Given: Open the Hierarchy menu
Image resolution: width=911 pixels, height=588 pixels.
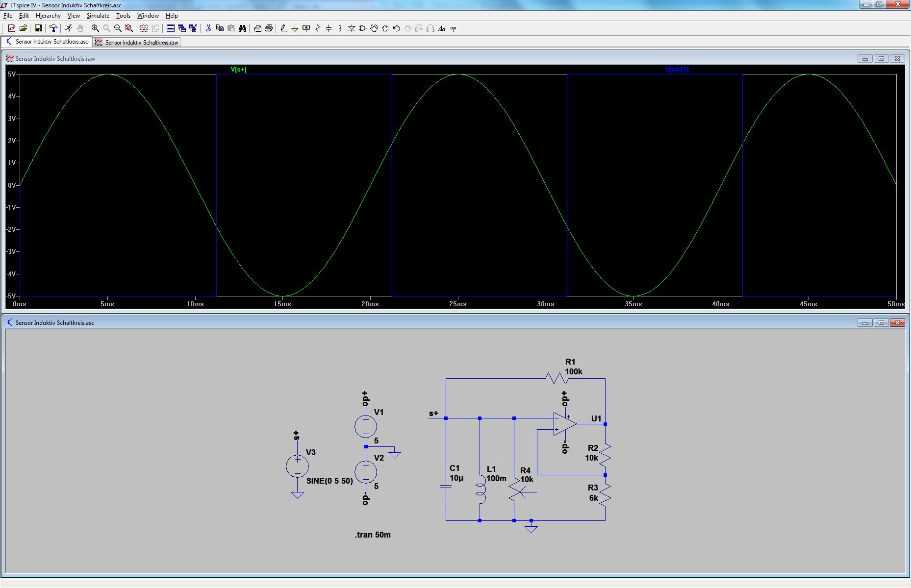Looking at the screenshot, I should [x=48, y=16].
